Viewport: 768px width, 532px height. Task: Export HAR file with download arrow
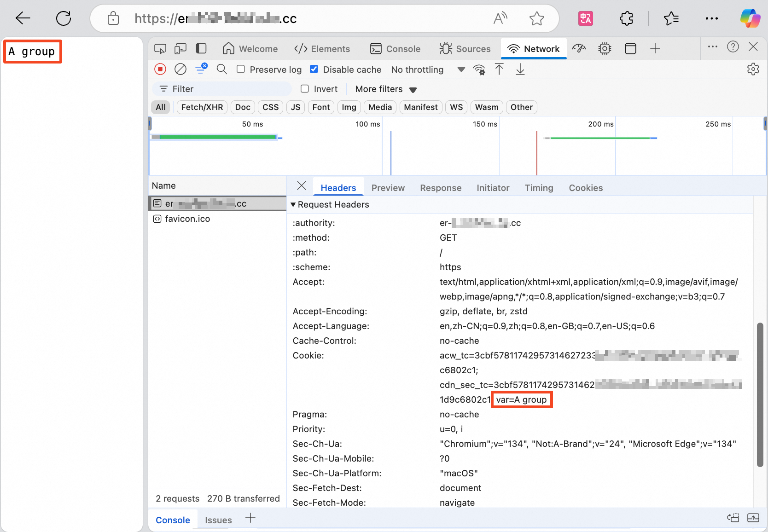coord(520,69)
